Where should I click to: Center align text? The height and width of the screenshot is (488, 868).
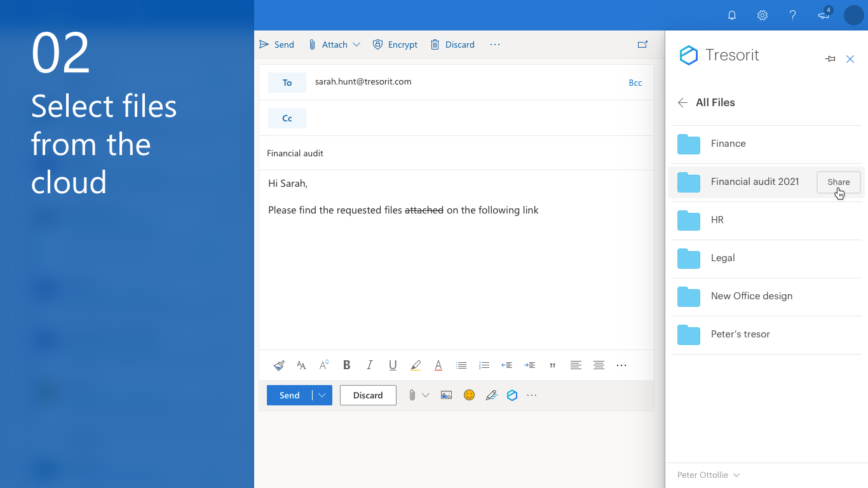point(599,365)
